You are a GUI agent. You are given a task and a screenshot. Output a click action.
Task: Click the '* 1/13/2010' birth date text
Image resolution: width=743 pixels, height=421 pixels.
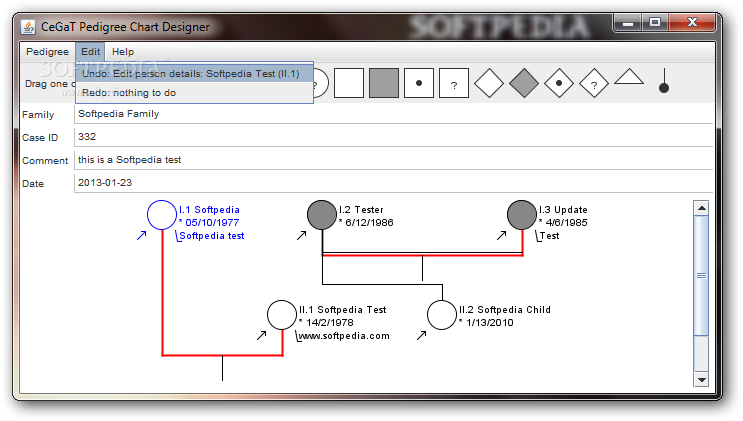pos(486,322)
